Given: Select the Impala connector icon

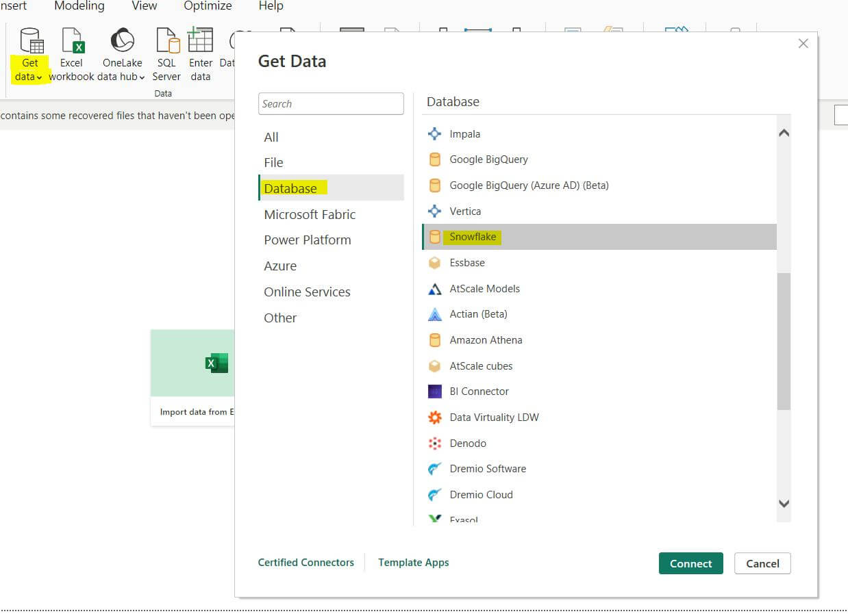Looking at the screenshot, I should 434,133.
